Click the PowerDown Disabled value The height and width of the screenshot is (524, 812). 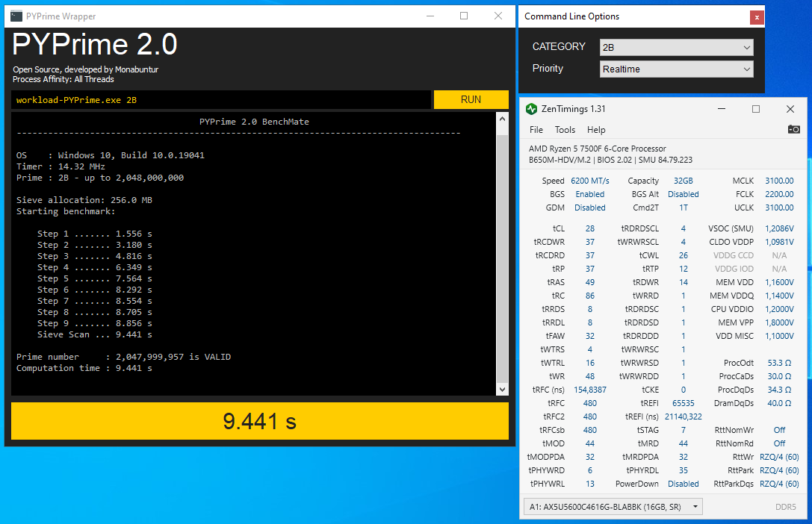point(683,484)
